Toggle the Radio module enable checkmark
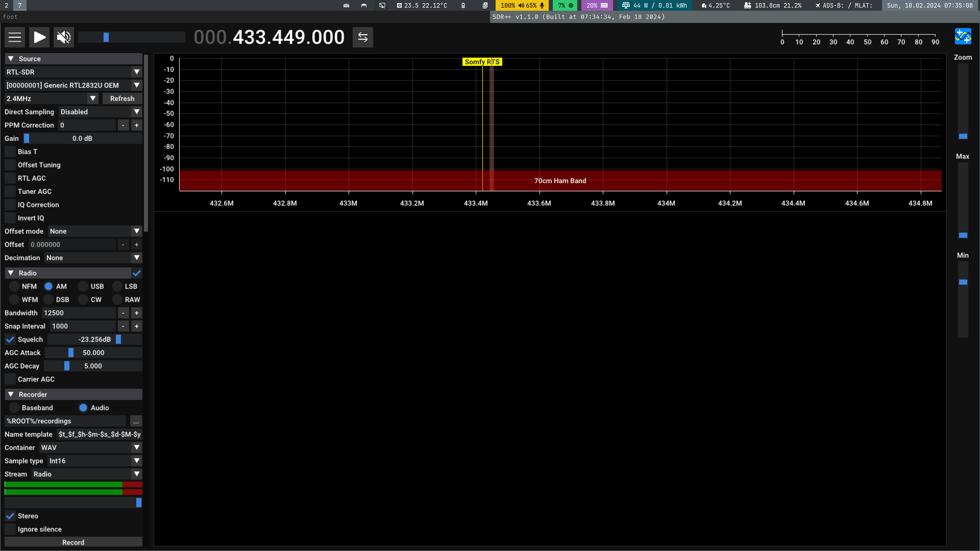The image size is (980, 551). click(137, 273)
